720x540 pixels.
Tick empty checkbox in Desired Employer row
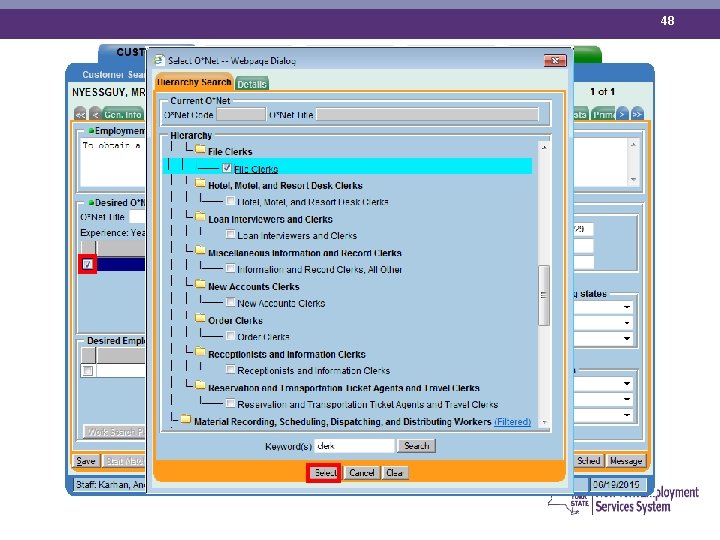click(x=88, y=370)
